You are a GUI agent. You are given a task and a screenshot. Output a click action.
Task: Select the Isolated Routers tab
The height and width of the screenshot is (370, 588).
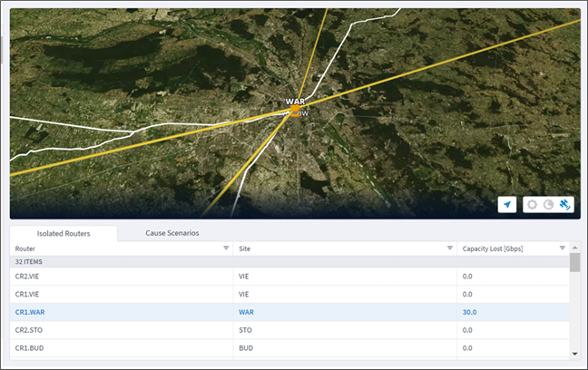point(64,234)
